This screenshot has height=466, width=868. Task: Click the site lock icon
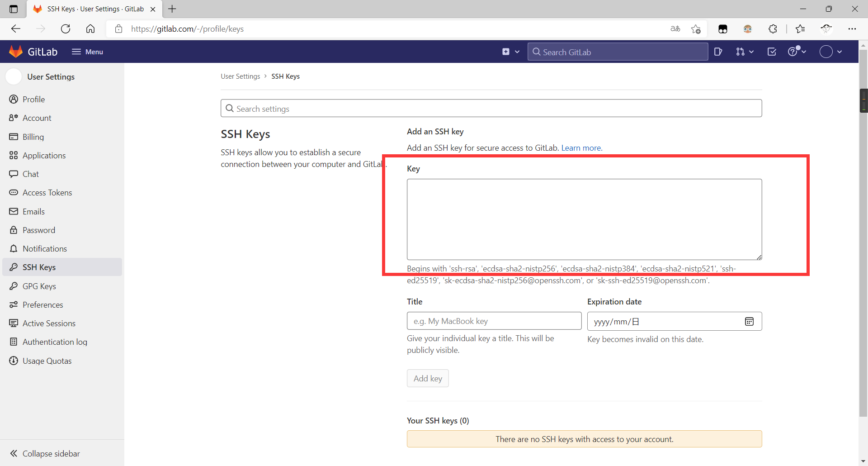pyautogui.click(x=118, y=29)
